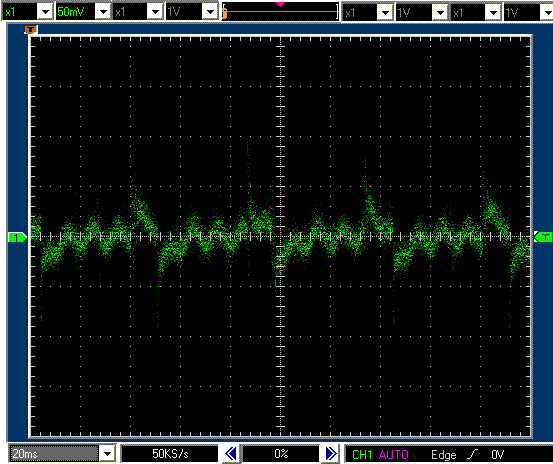The width and height of the screenshot is (553, 464).
Task: Open the CH1 50mV voltage scale dropdown
Action: [103, 12]
